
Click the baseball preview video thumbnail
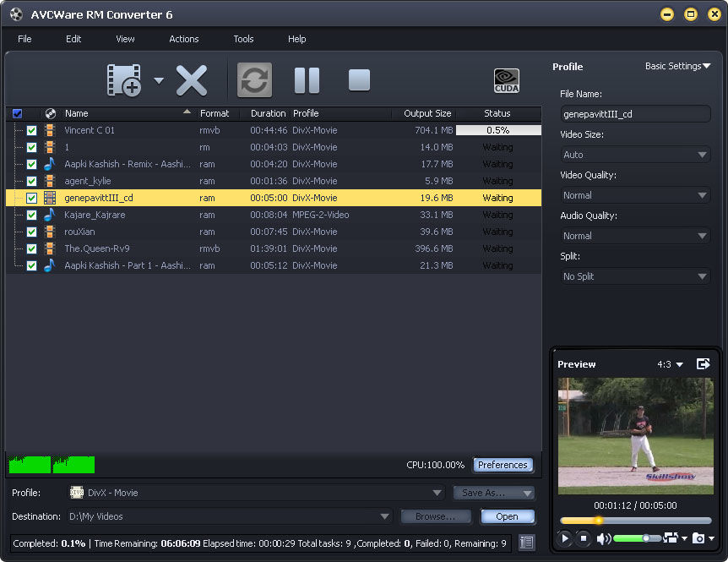click(x=636, y=436)
